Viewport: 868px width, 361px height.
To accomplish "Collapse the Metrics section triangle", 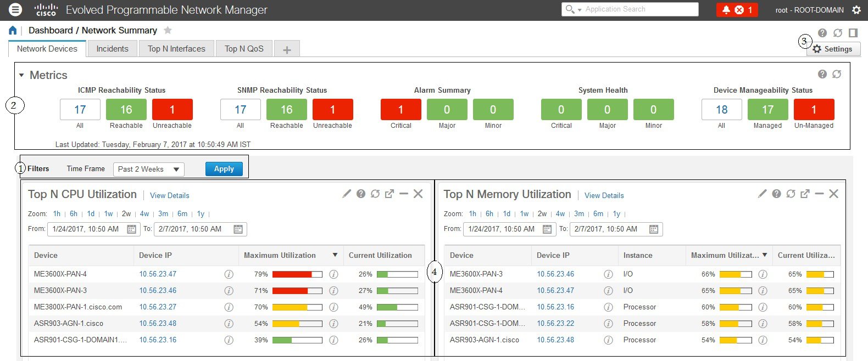I will 21,75.
